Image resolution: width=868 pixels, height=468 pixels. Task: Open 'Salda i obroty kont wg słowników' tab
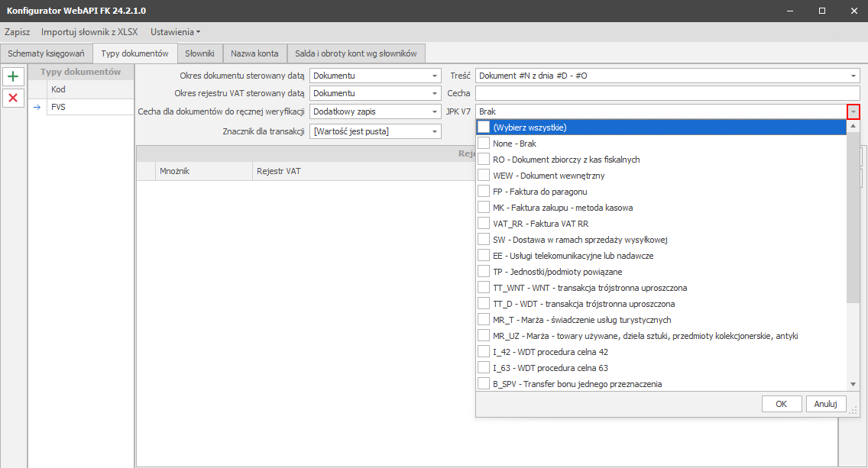click(356, 53)
